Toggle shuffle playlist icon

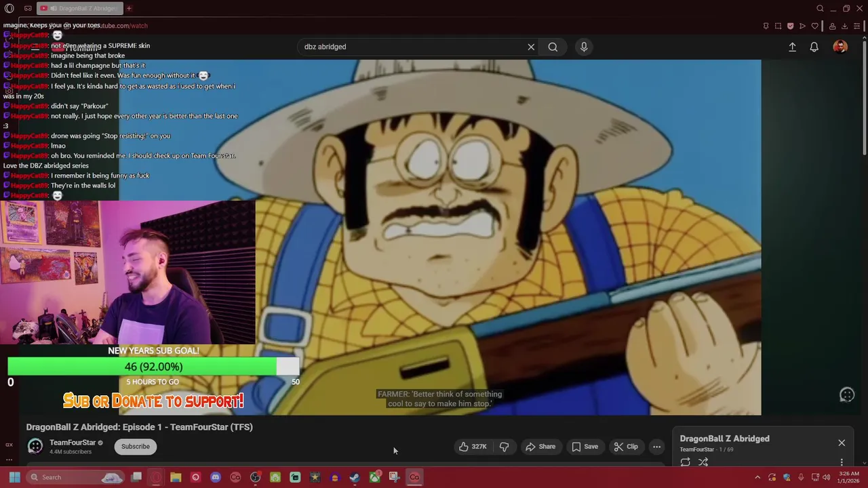(703, 462)
